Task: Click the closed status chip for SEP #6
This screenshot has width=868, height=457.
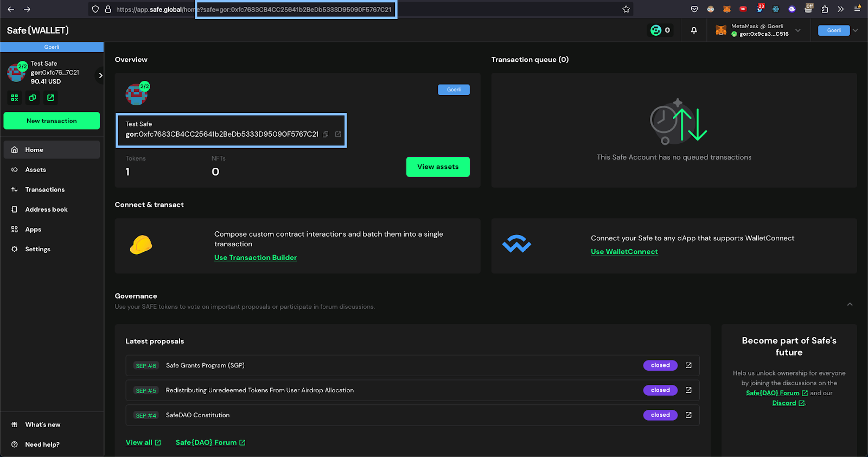Action: tap(660, 365)
